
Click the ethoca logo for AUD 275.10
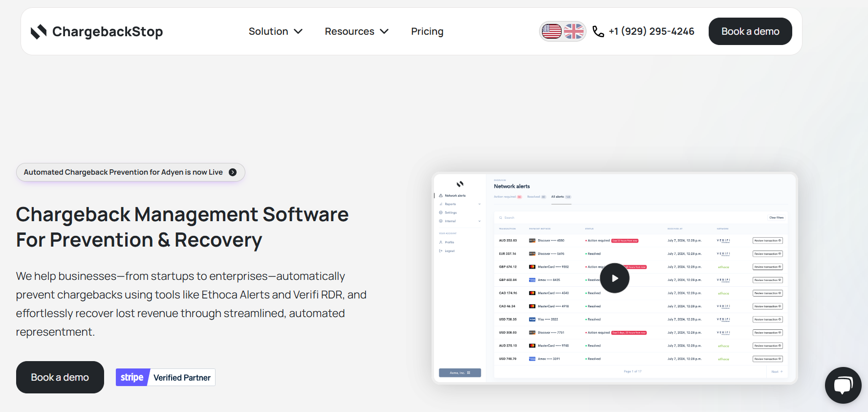723,346
